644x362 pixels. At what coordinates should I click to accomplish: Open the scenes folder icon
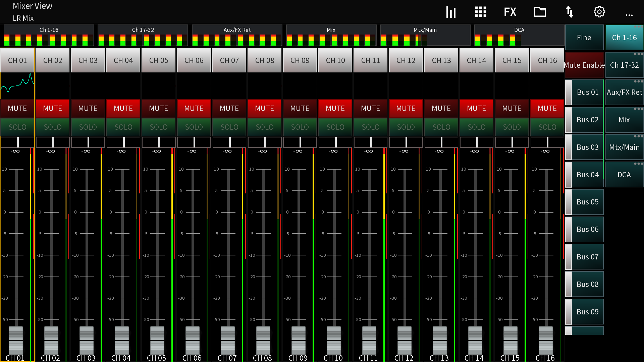coord(540,12)
